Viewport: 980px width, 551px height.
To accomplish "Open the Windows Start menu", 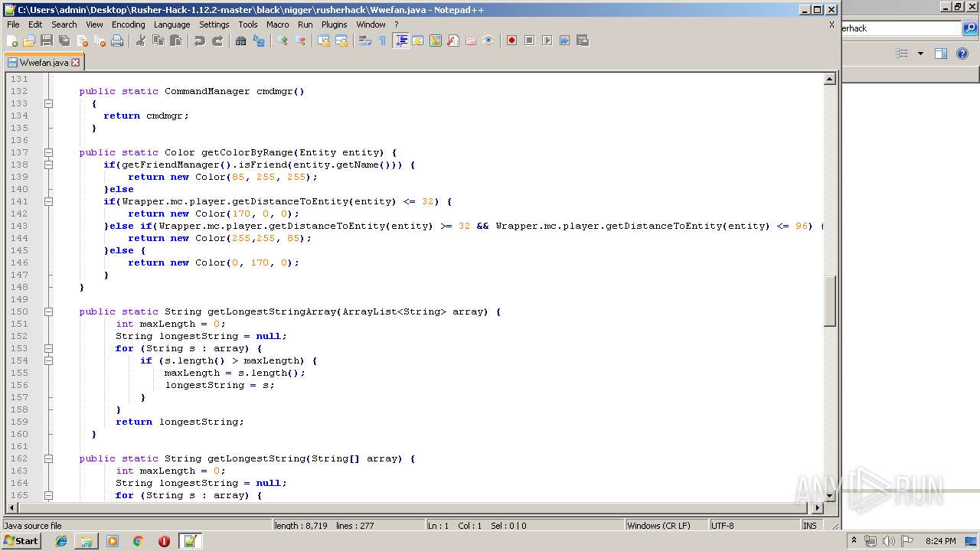I will click(x=21, y=541).
